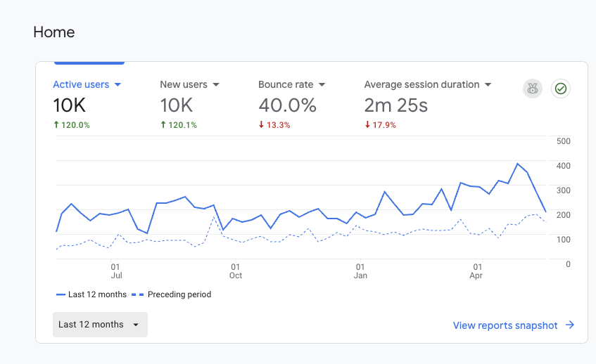
Task: Switch to the New users 10K value
Action: click(x=176, y=105)
